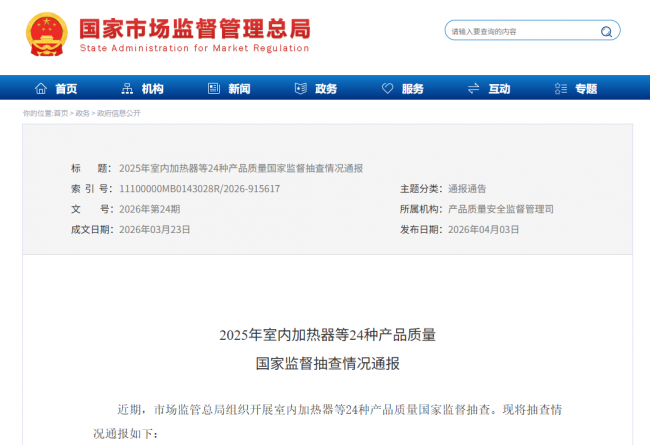This screenshot has height=445, width=650.
Task: Click the 国家市场监督管理总局 site title
Action: coord(194,29)
